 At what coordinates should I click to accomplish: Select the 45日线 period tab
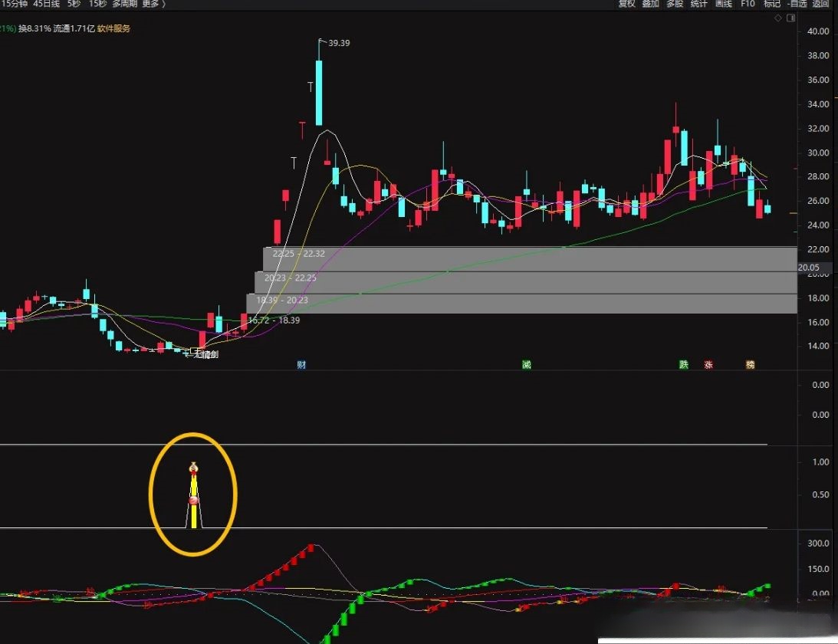click(46, 4)
